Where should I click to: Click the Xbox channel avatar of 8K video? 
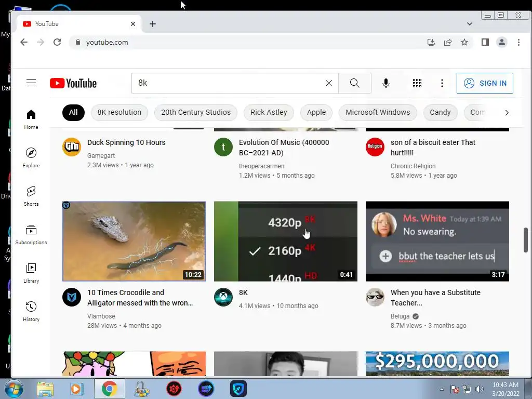[x=223, y=297]
